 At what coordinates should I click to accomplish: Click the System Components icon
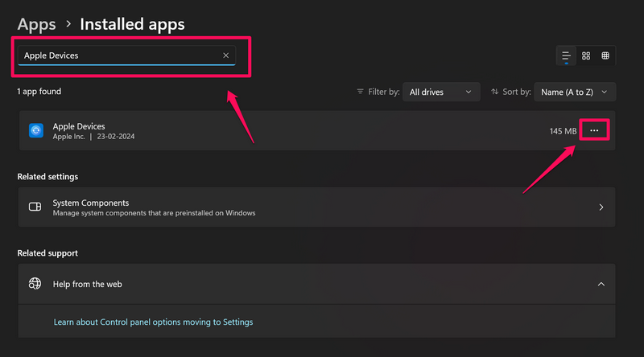tap(35, 207)
